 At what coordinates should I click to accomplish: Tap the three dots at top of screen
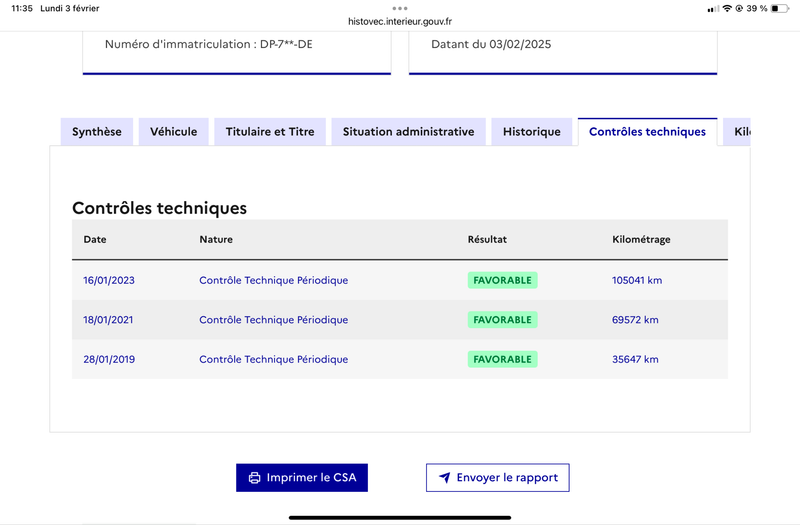point(400,8)
